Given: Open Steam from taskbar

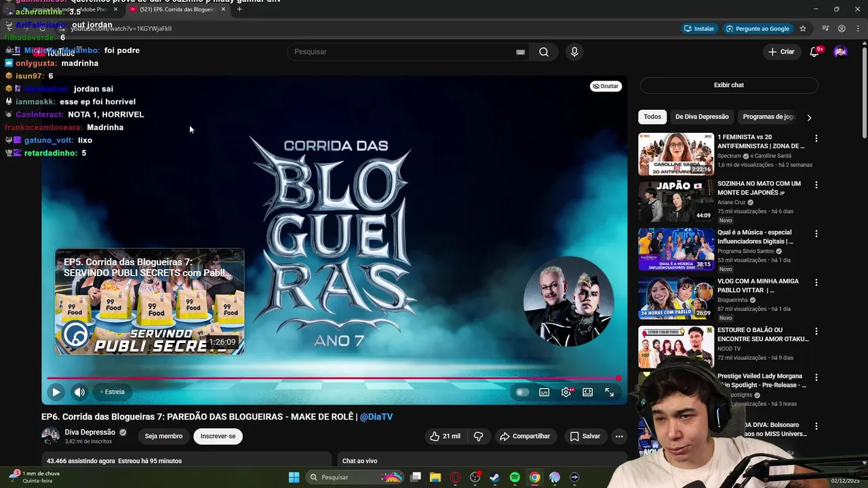Looking at the screenshot, I should tap(495, 477).
